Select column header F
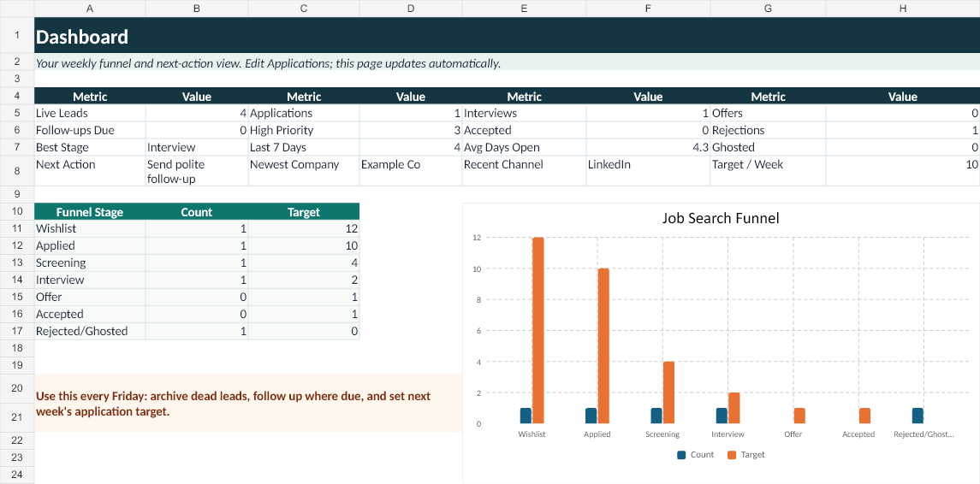The width and height of the screenshot is (980, 484). [x=648, y=9]
